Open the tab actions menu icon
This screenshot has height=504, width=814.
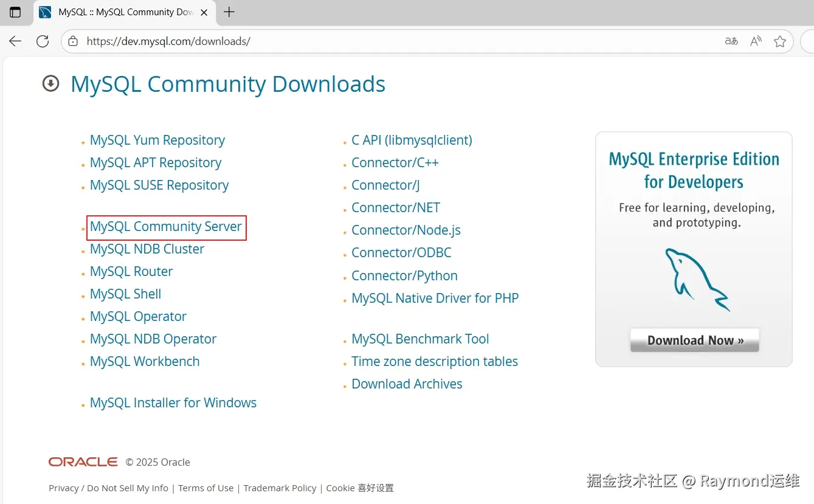15,12
